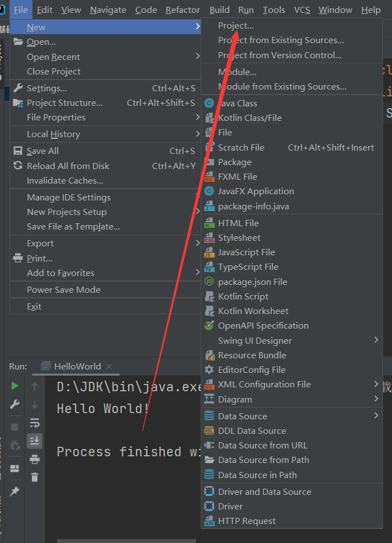
Task: Expand Add to Favorites submenu
Action: [106, 273]
